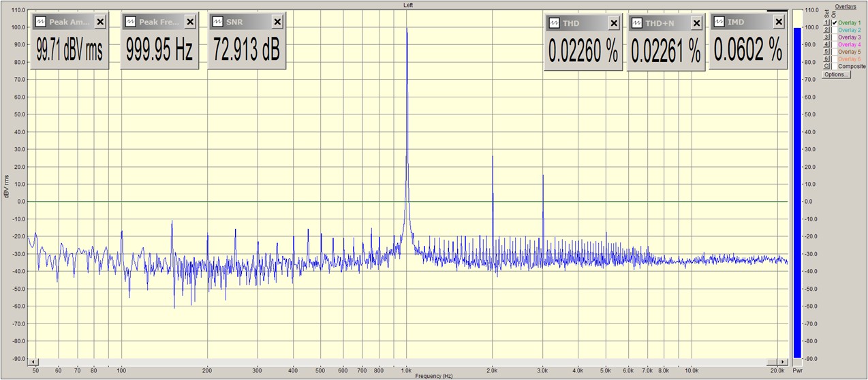Image resolution: width=868 pixels, height=380 pixels.
Task: Click the 72.913 dB SNR value
Action: (247, 50)
